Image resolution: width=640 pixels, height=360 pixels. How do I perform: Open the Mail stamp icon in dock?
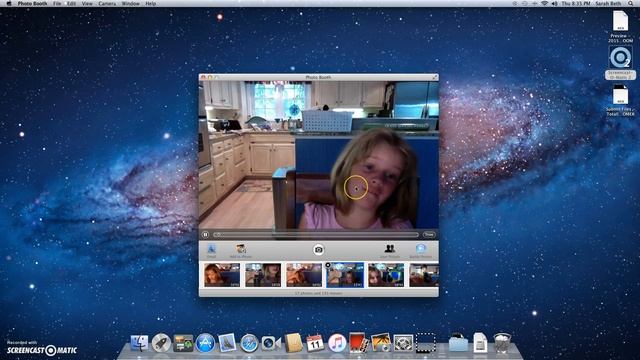(x=227, y=343)
